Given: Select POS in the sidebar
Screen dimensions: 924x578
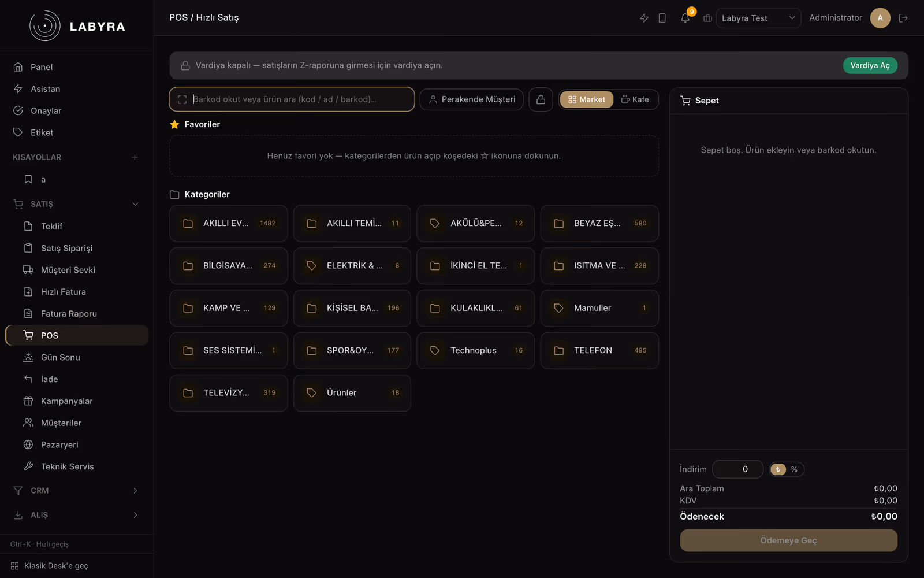Looking at the screenshot, I should click(x=77, y=335).
